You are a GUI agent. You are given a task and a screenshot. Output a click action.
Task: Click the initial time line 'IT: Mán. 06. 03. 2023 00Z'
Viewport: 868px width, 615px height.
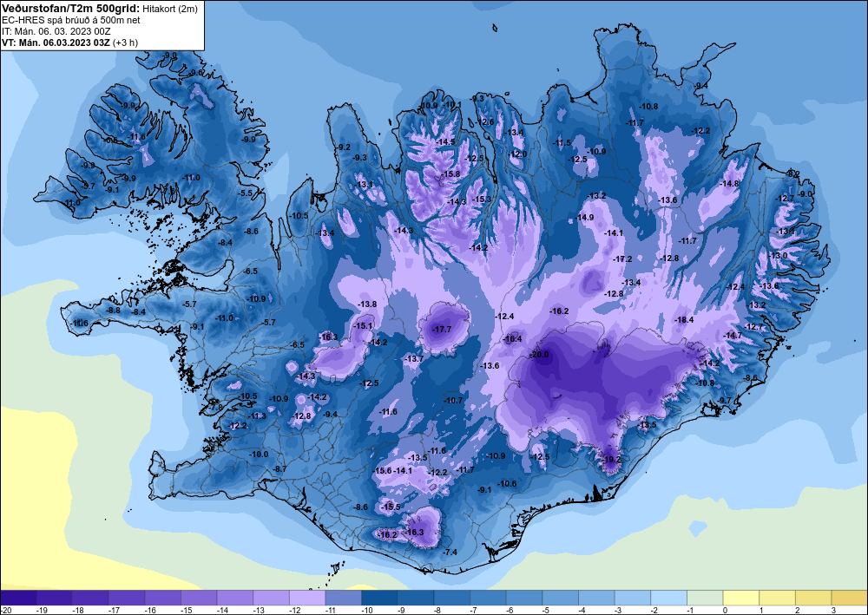56,31
